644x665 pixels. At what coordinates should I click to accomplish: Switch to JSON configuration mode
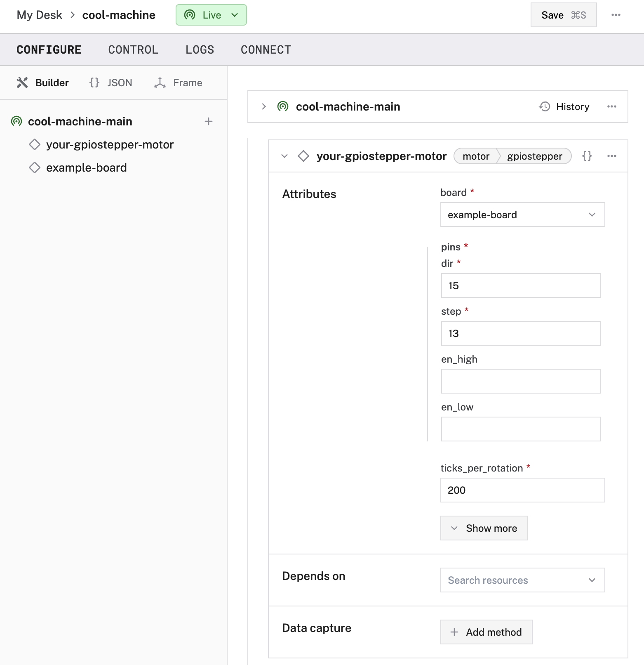(111, 83)
